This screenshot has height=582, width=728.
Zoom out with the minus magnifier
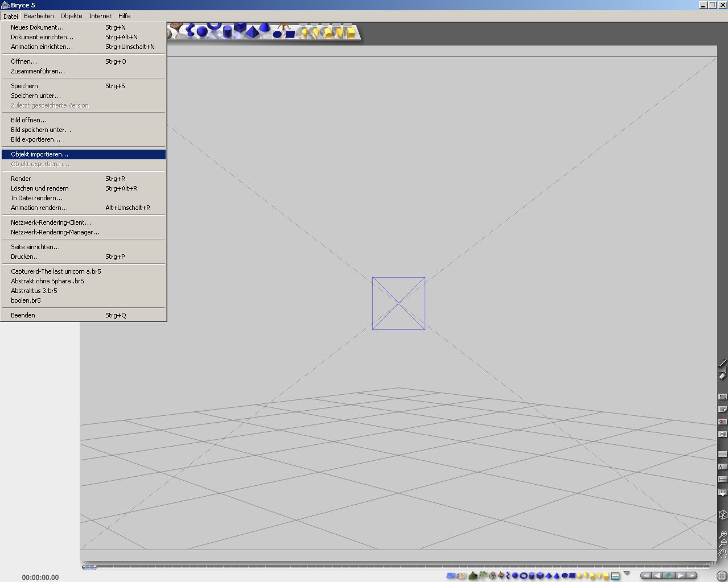(723, 543)
